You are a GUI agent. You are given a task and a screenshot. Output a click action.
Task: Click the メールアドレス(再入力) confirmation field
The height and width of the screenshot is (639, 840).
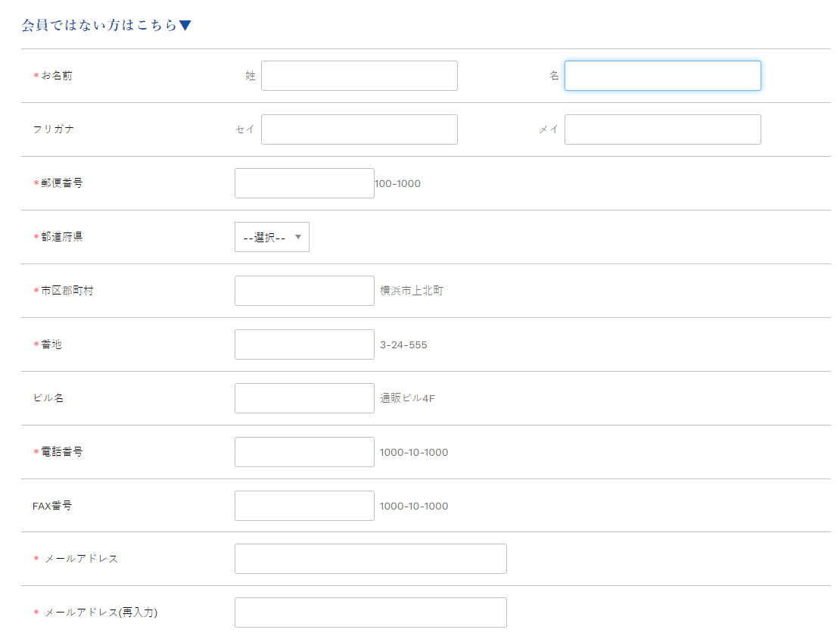click(x=370, y=613)
